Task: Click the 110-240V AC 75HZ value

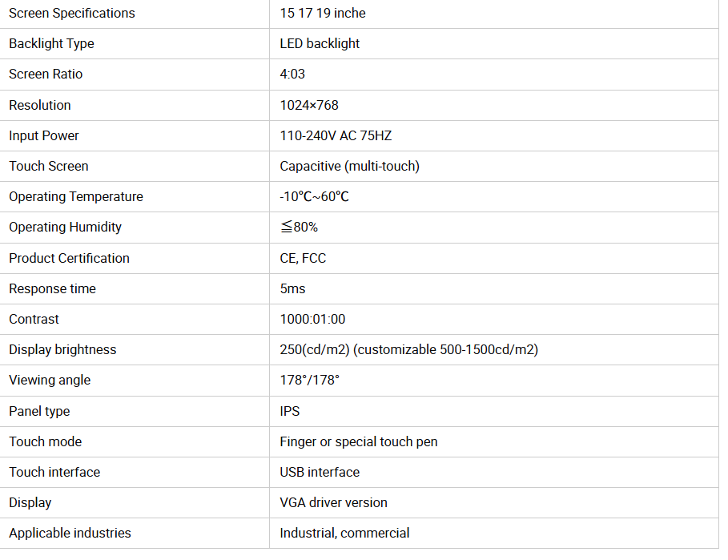Action: [336, 135]
